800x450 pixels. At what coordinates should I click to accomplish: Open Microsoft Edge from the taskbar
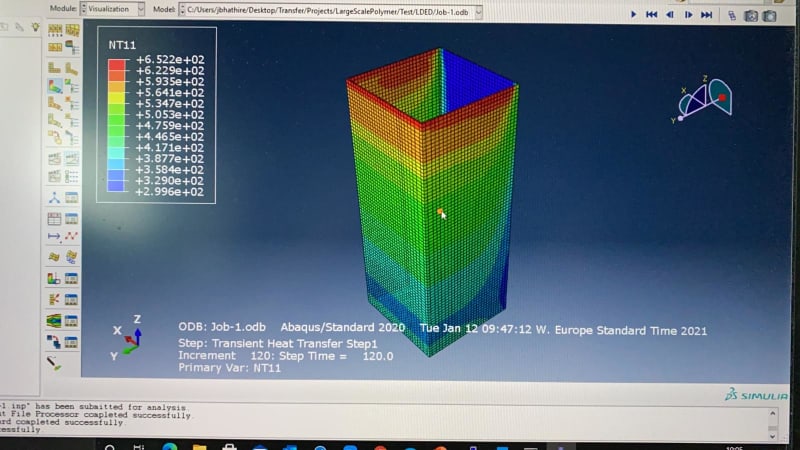pos(170,447)
